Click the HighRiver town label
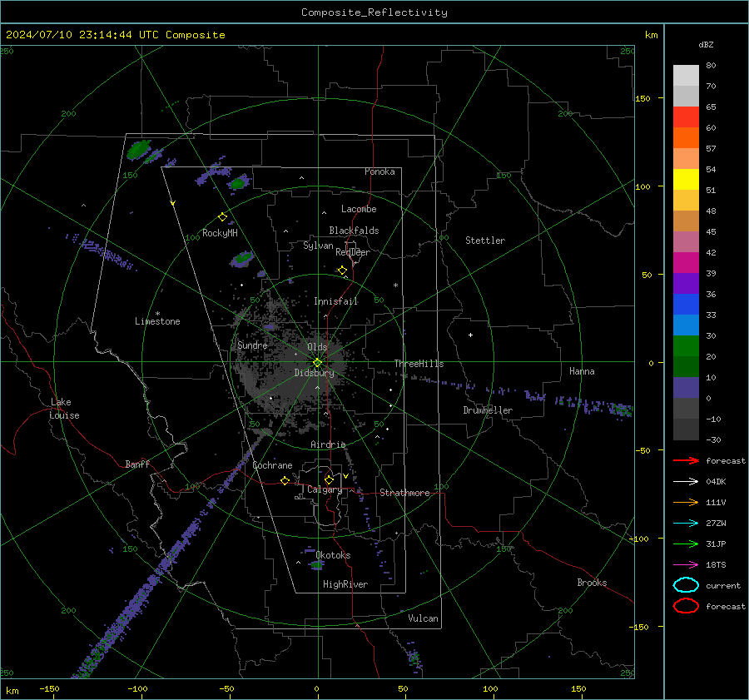The width and height of the screenshot is (749, 700). coord(345,584)
